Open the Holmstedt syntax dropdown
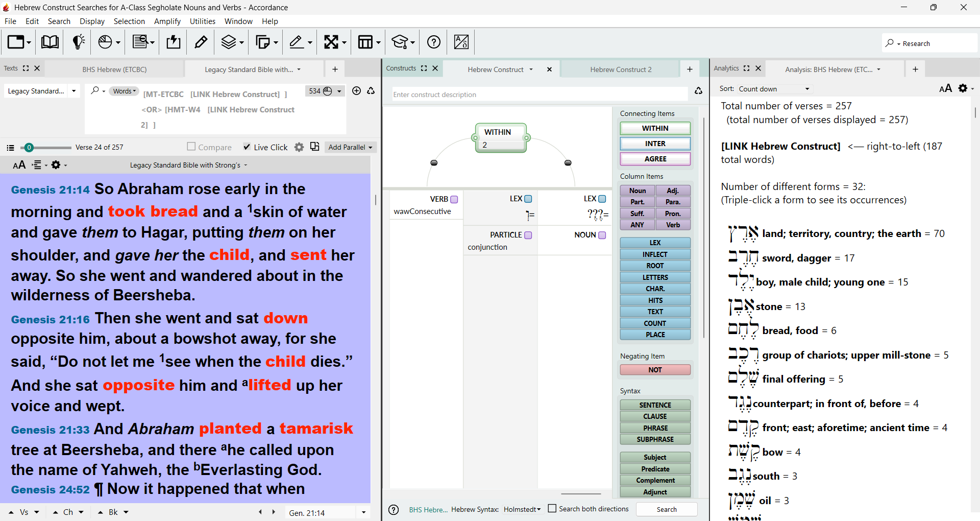 coord(522,509)
